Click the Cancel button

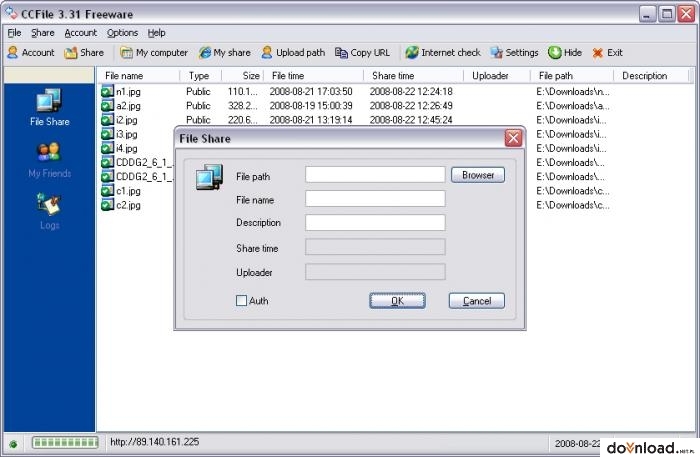pyautogui.click(x=477, y=301)
